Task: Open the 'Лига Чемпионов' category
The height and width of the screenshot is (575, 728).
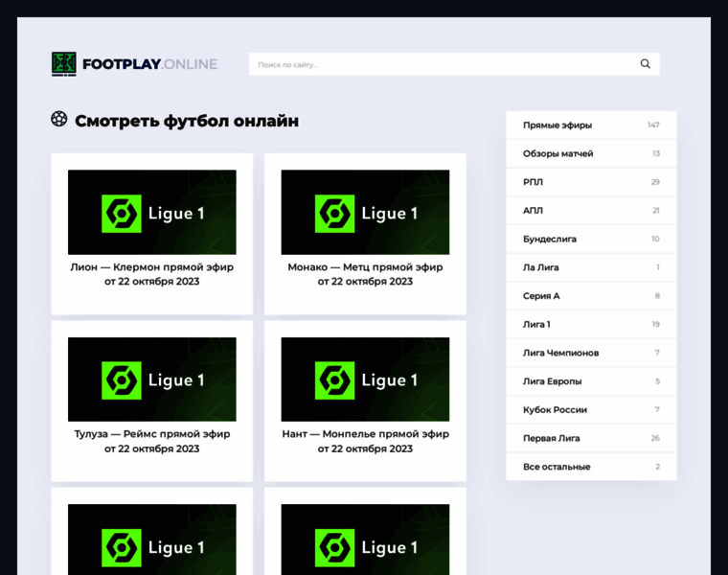Action: click(x=591, y=353)
